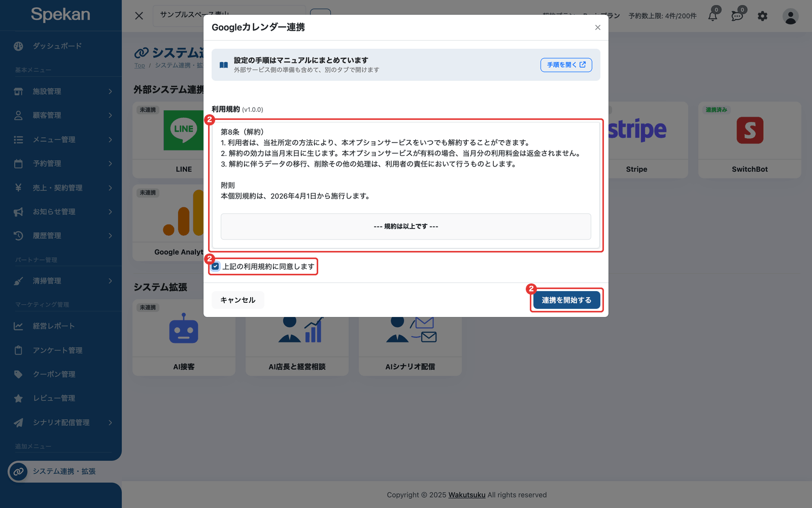Open the manual via 手順を開く button
Image resolution: width=812 pixels, height=508 pixels.
566,65
